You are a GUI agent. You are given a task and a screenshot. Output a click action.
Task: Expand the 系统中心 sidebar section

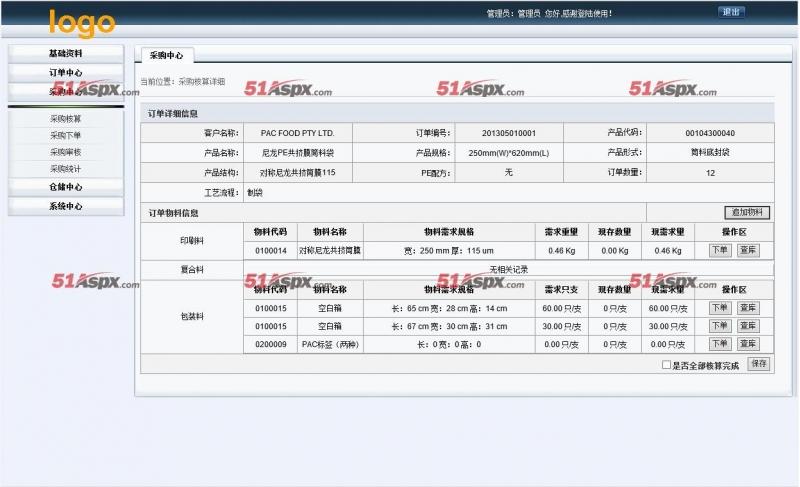[66, 206]
